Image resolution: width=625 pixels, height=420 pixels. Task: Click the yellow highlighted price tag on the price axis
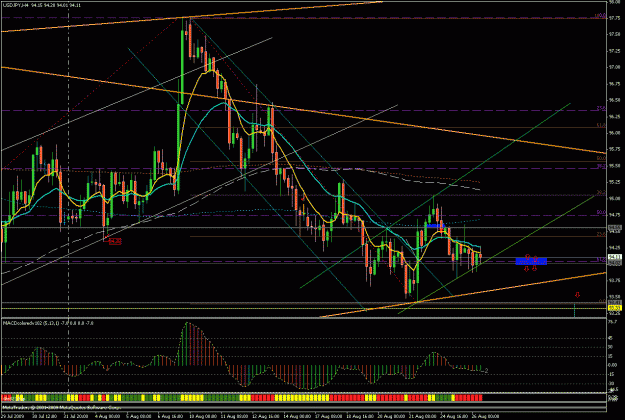click(614, 308)
